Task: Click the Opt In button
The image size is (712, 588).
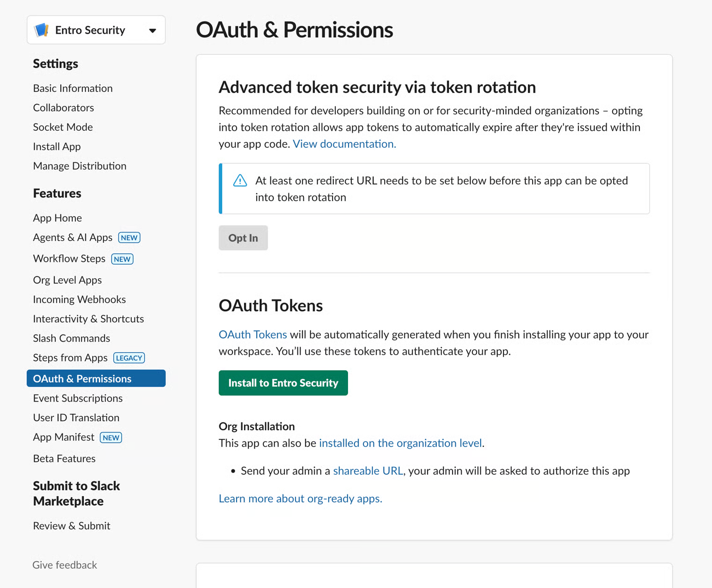Action: click(243, 238)
